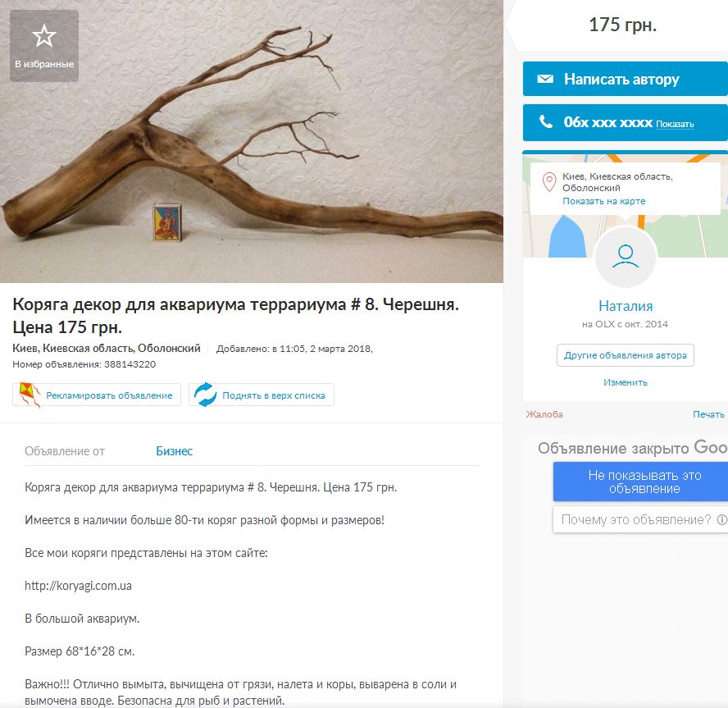Click the kite icon for advertising
The image size is (728, 708).
(30, 395)
